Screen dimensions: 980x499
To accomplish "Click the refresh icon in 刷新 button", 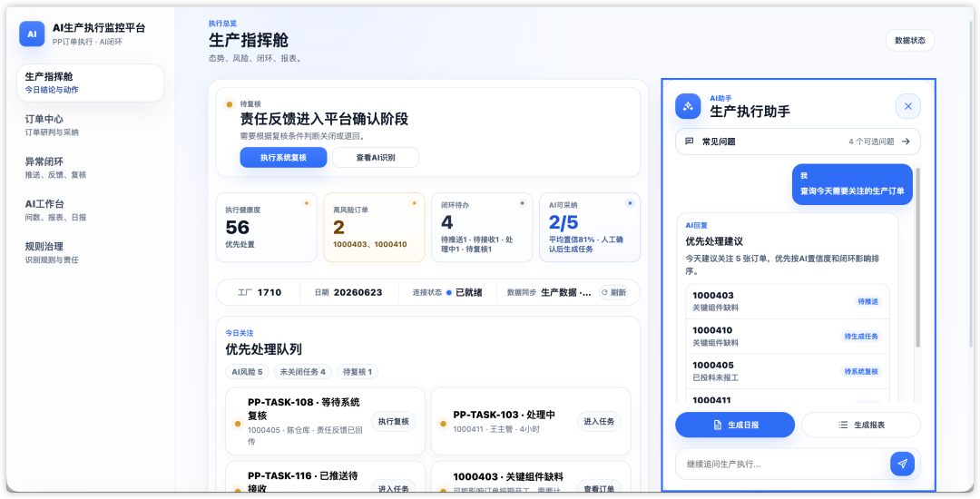I will (605, 292).
